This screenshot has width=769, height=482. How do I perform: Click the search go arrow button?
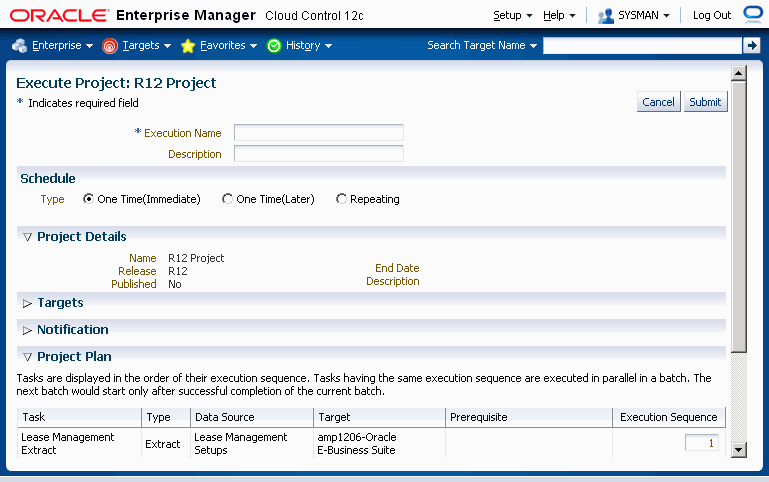point(751,46)
